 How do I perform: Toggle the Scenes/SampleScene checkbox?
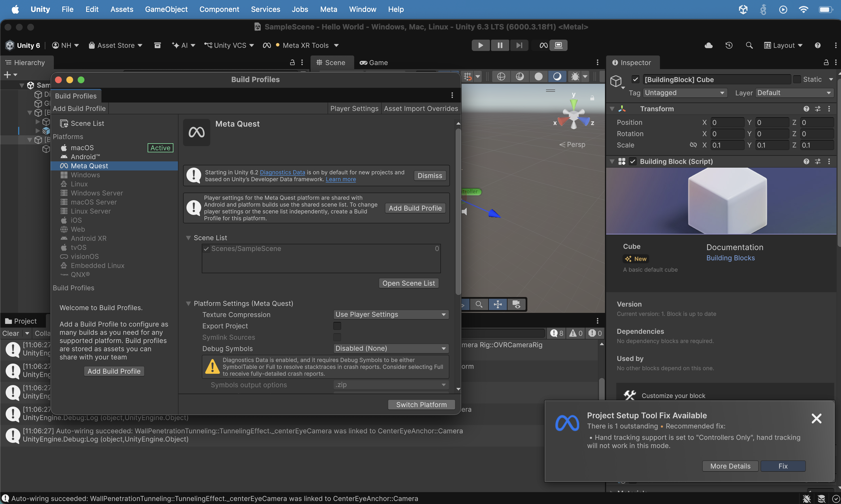pos(206,249)
